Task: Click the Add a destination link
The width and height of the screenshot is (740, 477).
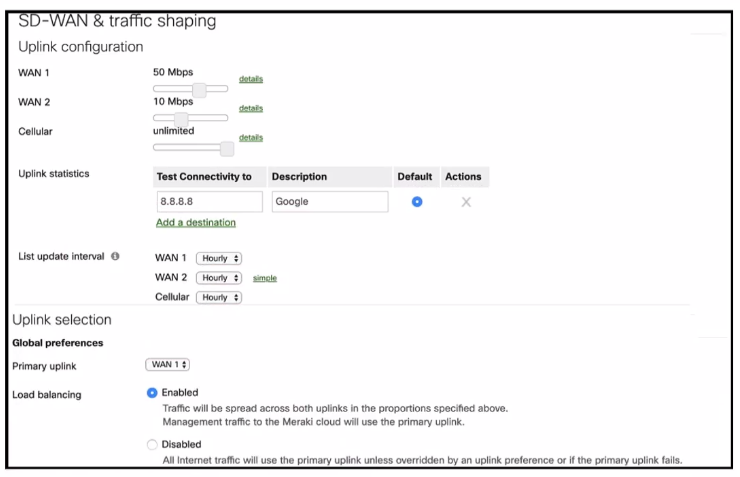Action: (x=196, y=223)
